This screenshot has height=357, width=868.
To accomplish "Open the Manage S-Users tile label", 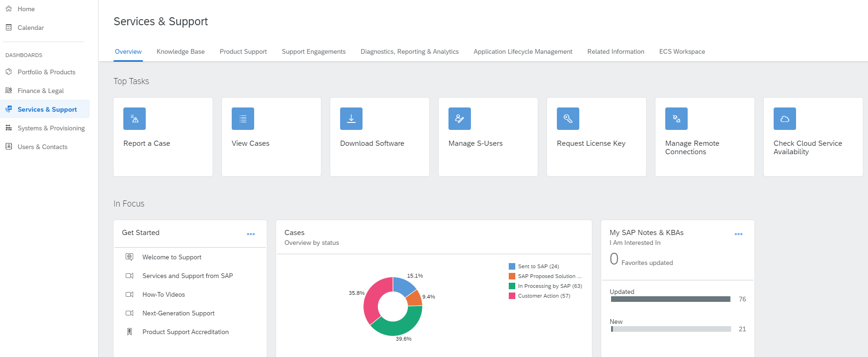I will coord(476,143).
